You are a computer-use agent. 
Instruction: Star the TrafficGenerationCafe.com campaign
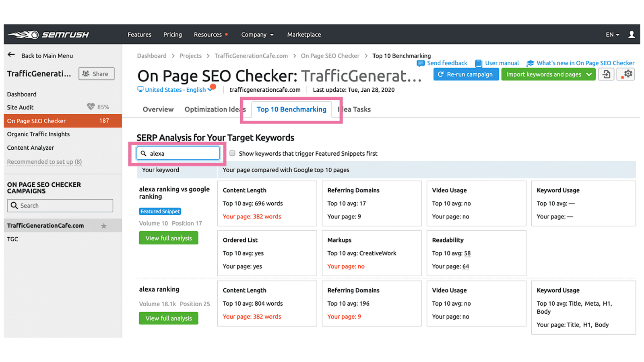pos(104,226)
